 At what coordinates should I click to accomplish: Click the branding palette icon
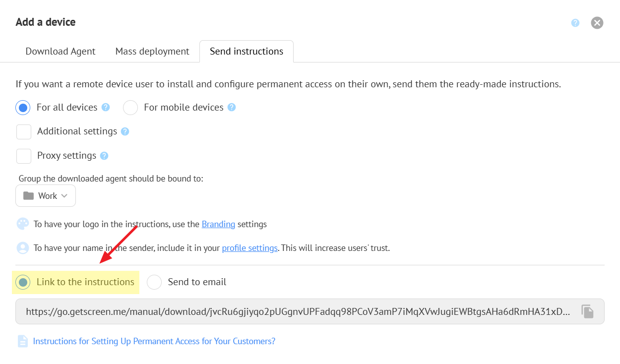(23, 224)
